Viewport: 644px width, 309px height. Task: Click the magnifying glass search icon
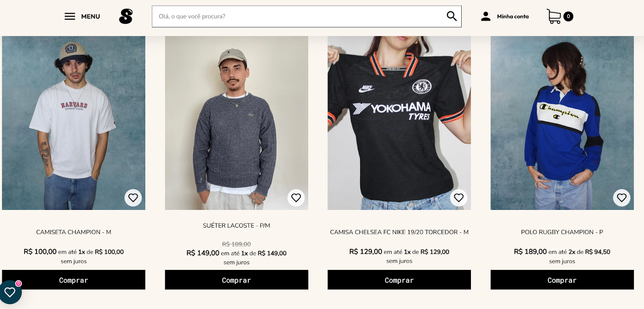452,16
